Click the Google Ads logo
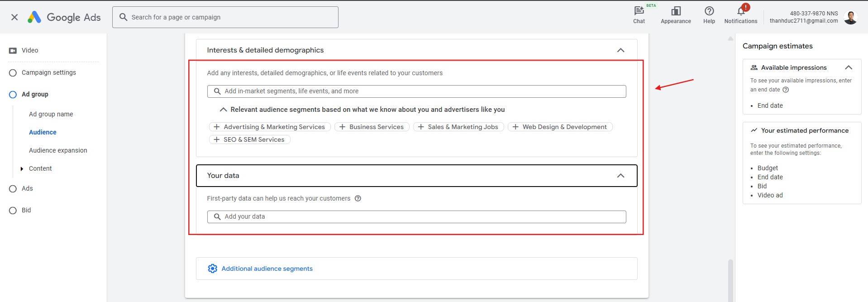 64,17
